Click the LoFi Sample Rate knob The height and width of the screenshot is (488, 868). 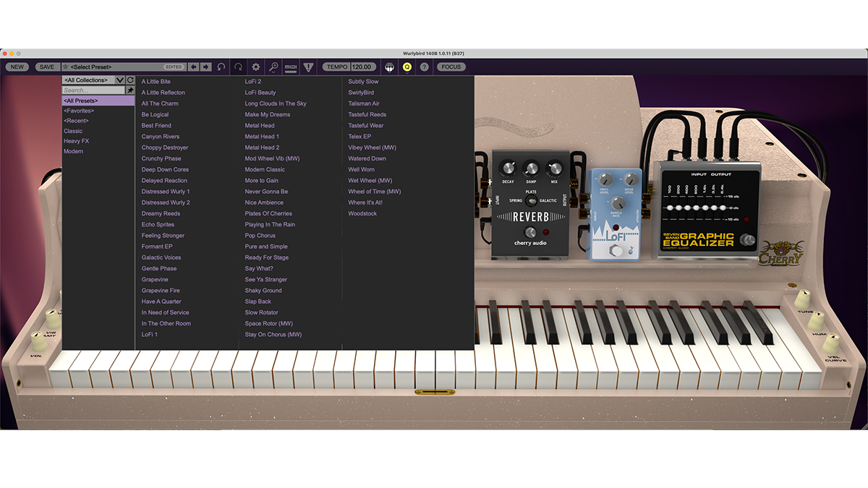click(x=617, y=204)
